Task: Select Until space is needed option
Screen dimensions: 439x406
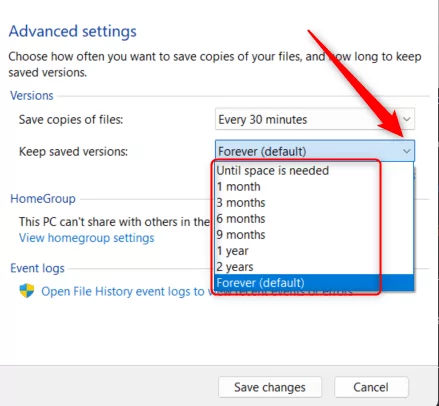Action: click(x=314, y=171)
